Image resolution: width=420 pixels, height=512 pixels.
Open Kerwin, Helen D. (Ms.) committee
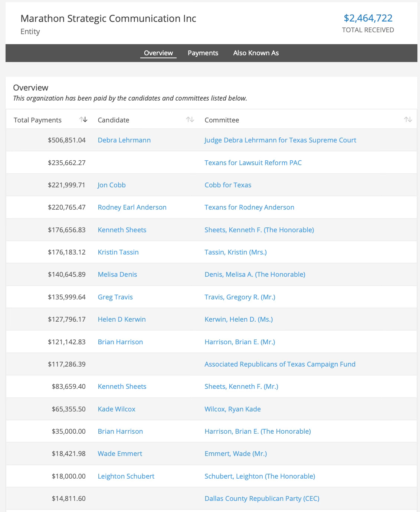pos(239,319)
